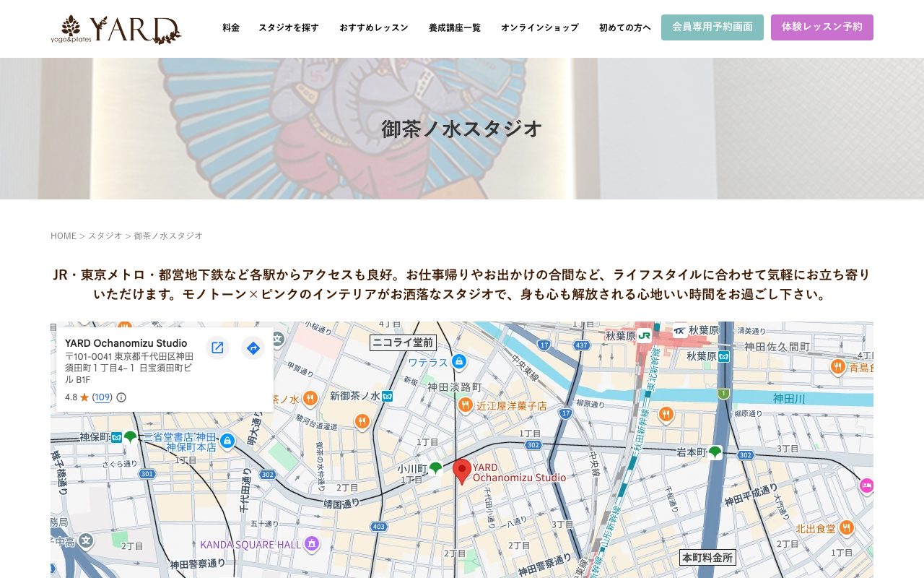Click the 本町料金所 label on map

tap(707, 557)
